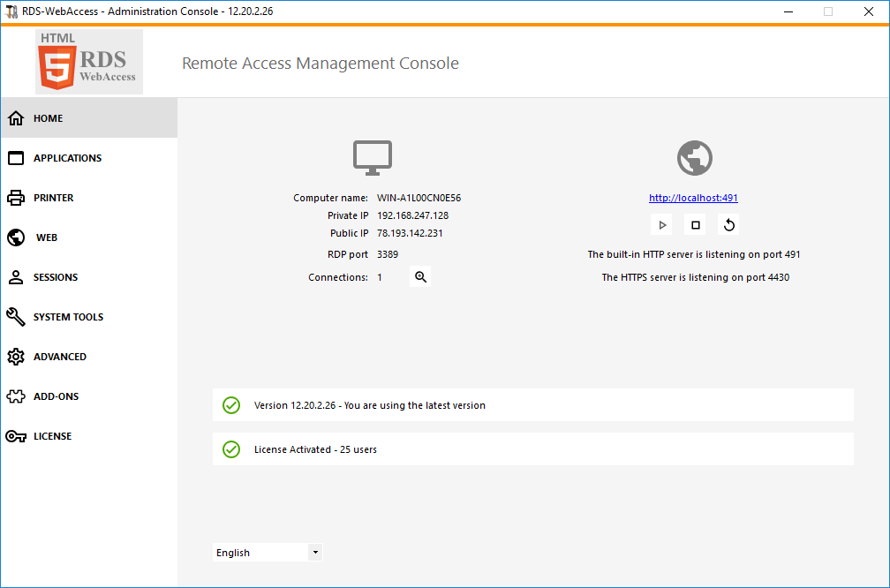Click the version 12.20.2.26 status text

point(369,405)
